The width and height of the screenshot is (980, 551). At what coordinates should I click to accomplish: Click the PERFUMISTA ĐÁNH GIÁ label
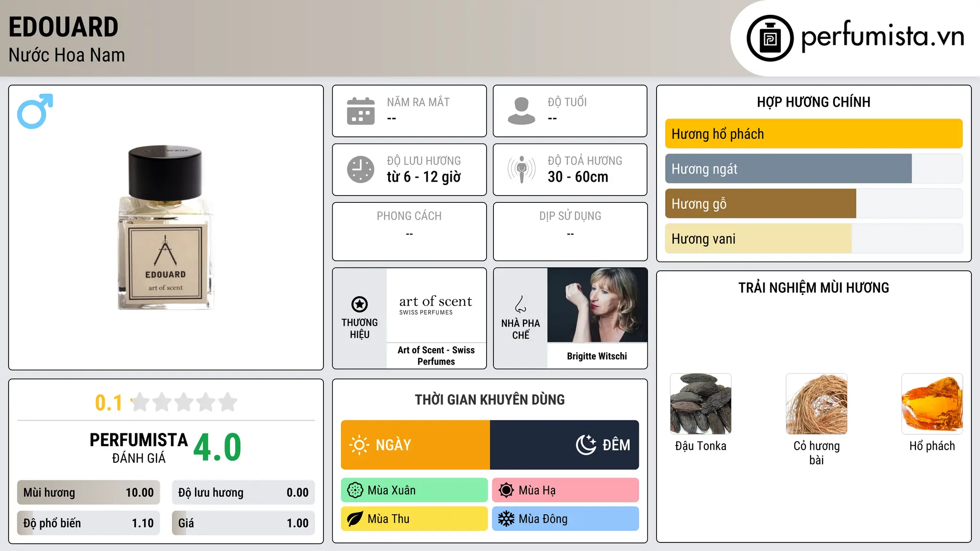tap(139, 448)
